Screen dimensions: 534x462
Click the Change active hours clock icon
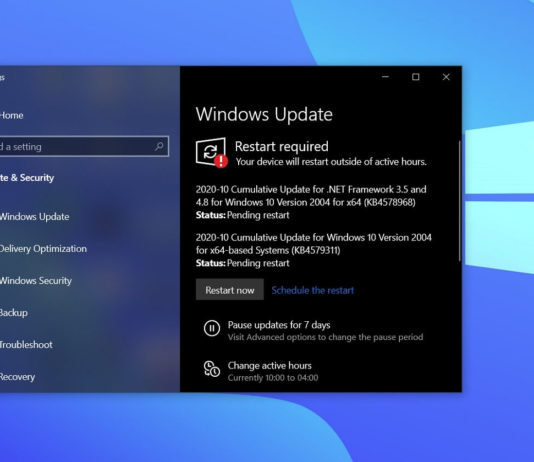click(x=212, y=369)
